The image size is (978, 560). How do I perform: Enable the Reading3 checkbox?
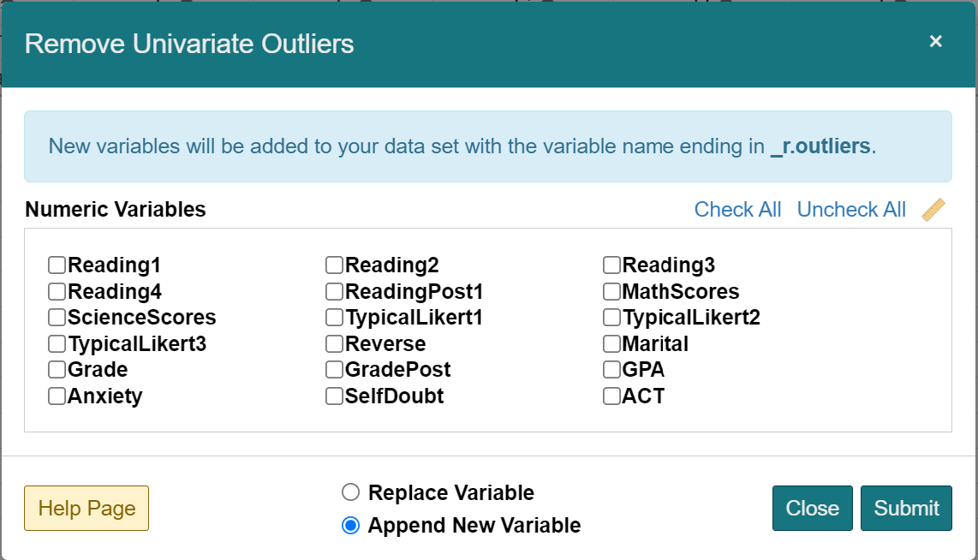point(611,265)
